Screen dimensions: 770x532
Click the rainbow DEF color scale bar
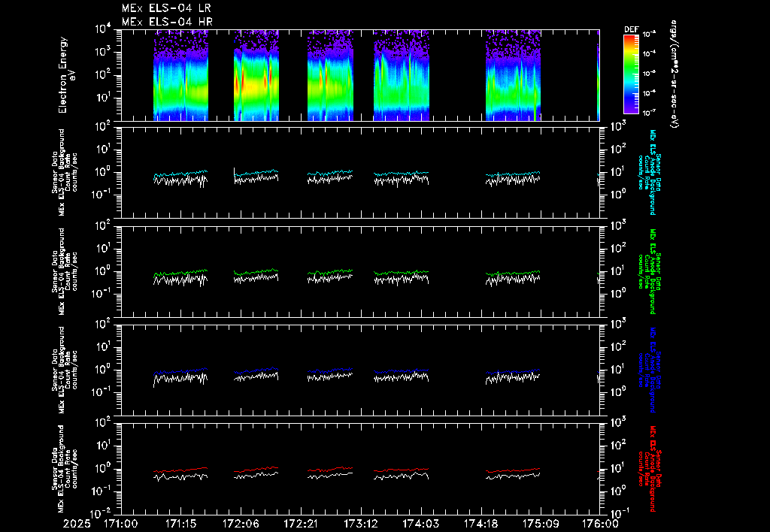pyautogui.click(x=631, y=74)
